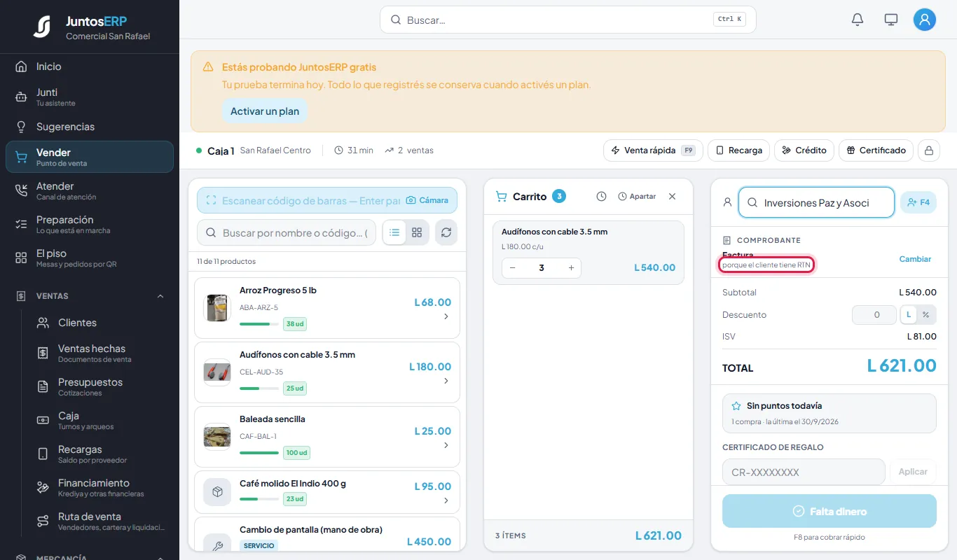
Task: Open Recargas saldo por proveedor
Action: pos(101,454)
